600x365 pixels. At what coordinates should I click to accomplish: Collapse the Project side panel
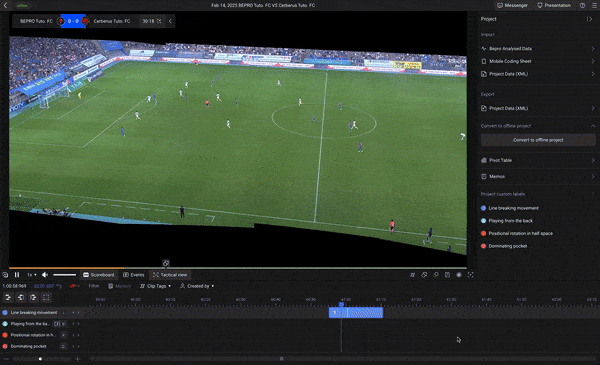(x=589, y=19)
